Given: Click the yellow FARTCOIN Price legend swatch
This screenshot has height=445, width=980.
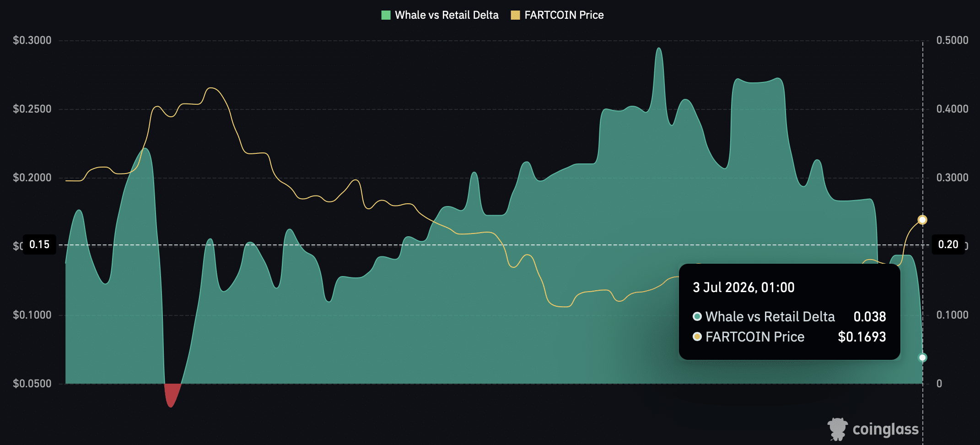Looking at the screenshot, I should click(515, 15).
